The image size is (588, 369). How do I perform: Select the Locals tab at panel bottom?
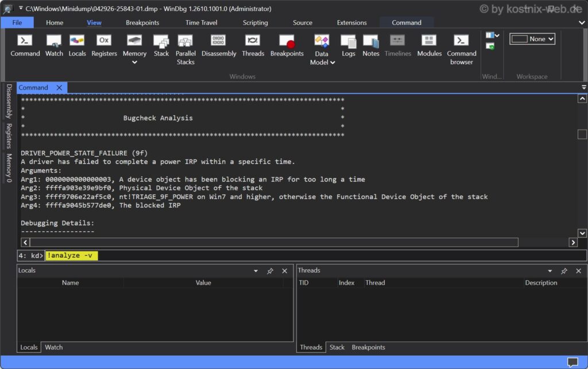pyautogui.click(x=29, y=347)
